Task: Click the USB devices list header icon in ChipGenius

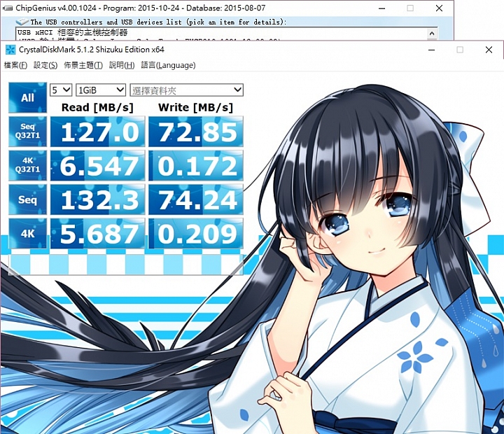Action: click(x=22, y=22)
